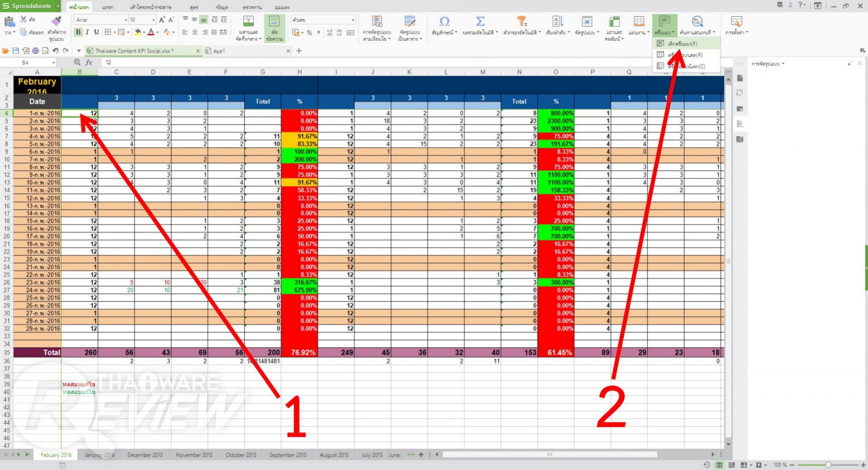Click the date cell 5-ก.พ.-2016
868x470 pixels.
[37, 144]
